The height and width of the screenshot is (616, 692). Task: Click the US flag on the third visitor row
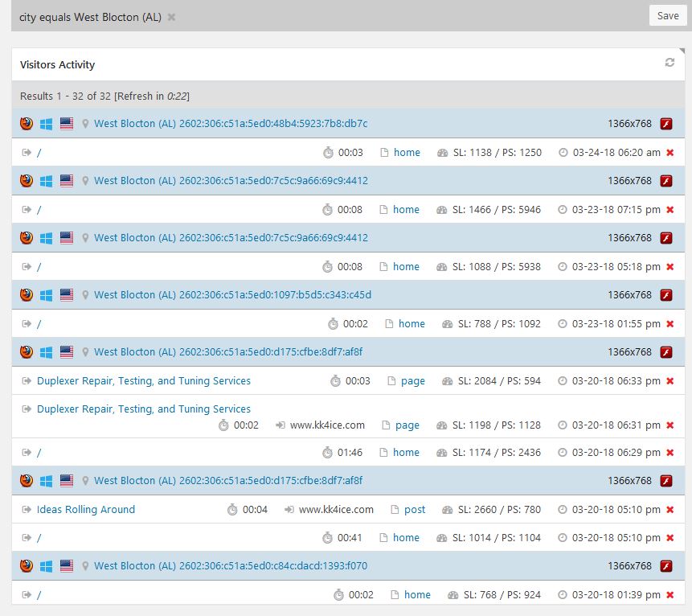[67, 238]
